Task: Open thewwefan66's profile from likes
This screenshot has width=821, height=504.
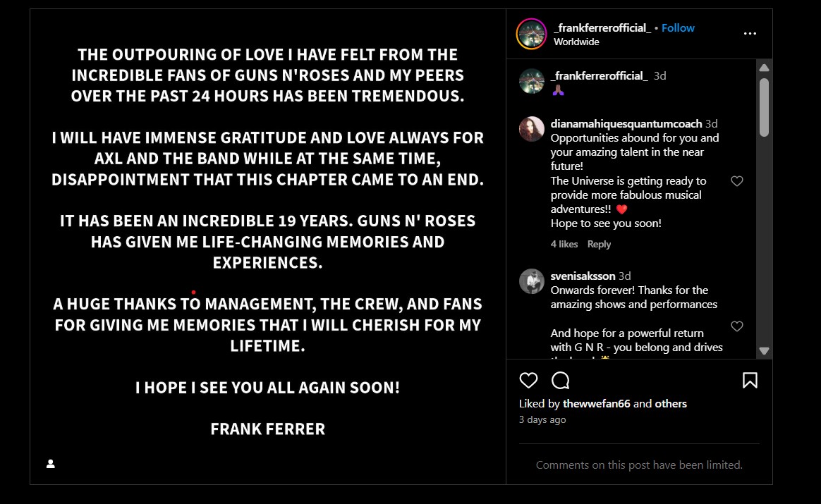Action: pos(597,404)
